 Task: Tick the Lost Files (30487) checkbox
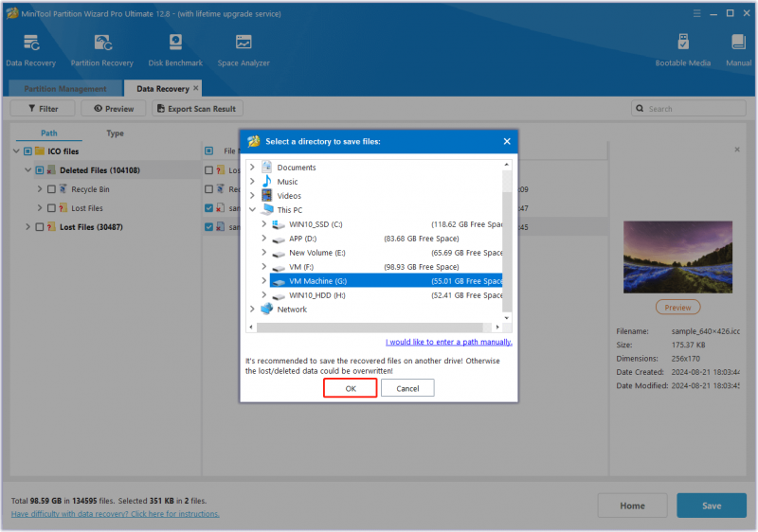pyautogui.click(x=40, y=227)
